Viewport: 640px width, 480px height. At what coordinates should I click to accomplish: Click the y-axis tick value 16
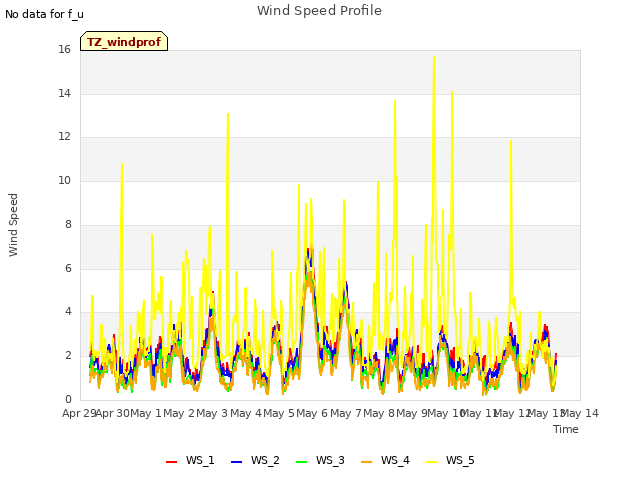(64, 50)
